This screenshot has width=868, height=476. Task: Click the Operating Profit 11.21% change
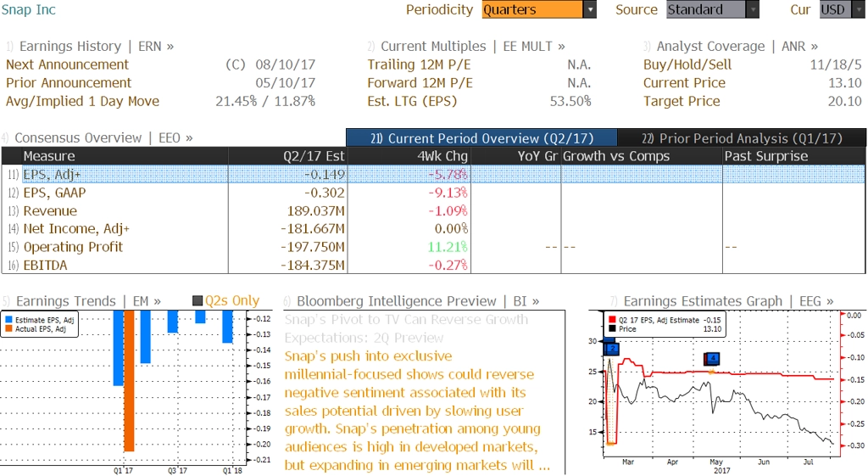pos(448,247)
